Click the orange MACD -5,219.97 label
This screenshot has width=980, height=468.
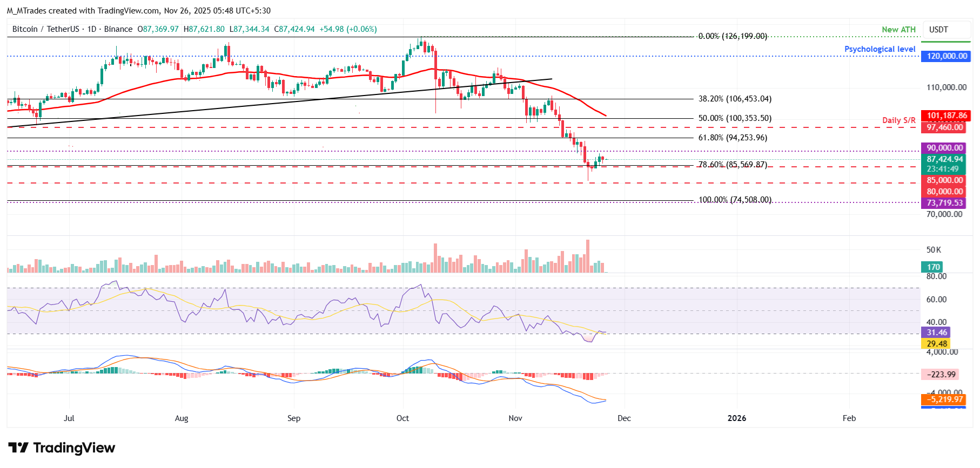click(944, 399)
